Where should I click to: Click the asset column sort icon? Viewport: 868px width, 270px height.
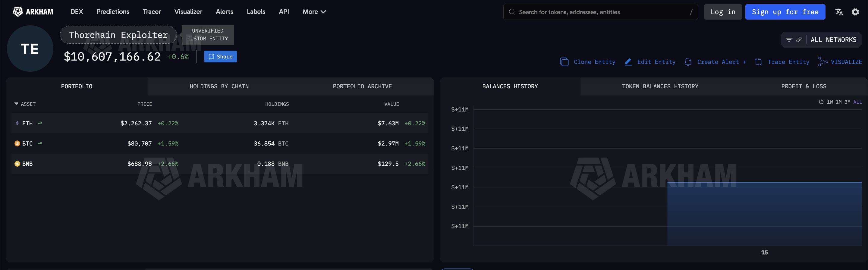point(16,104)
